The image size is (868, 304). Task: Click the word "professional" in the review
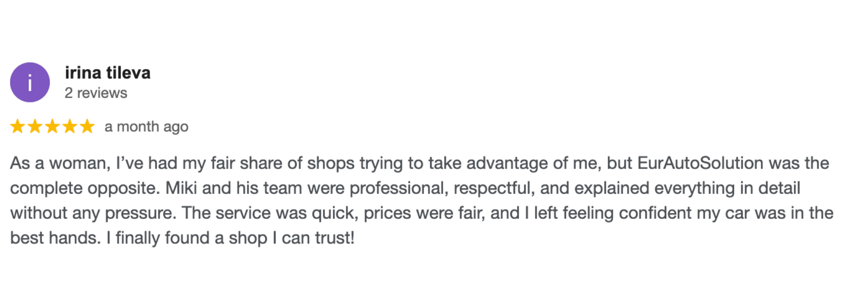pyautogui.click(x=398, y=188)
